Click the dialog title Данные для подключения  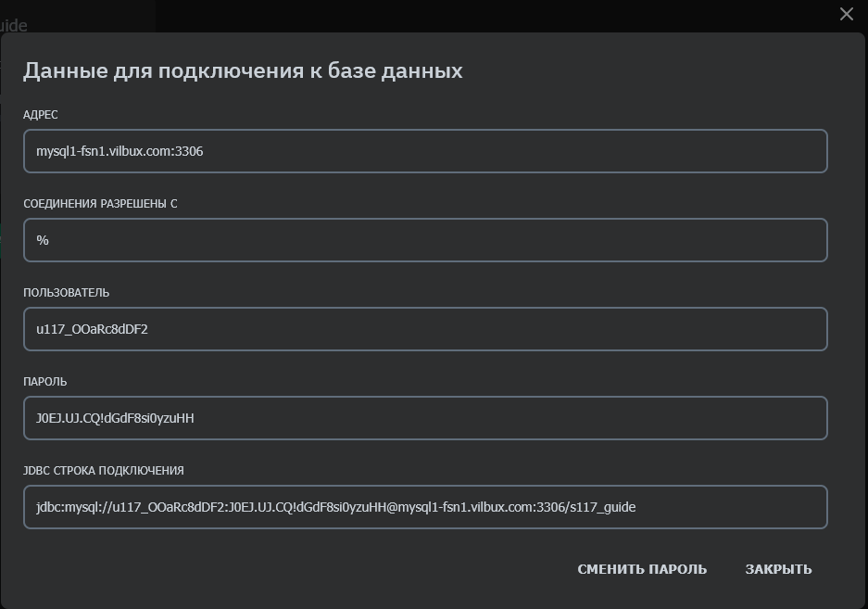(243, 69)
